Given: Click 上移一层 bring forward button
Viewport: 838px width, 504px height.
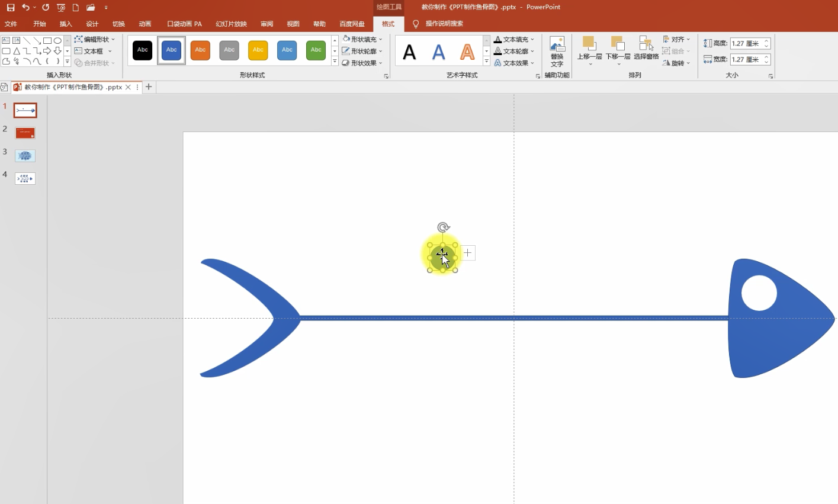Looking at the screenshot, I should pos(589,52).
